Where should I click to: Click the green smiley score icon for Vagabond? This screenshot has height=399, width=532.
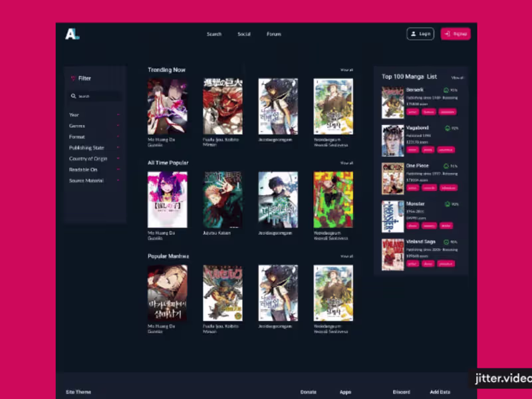click(447, 128)
